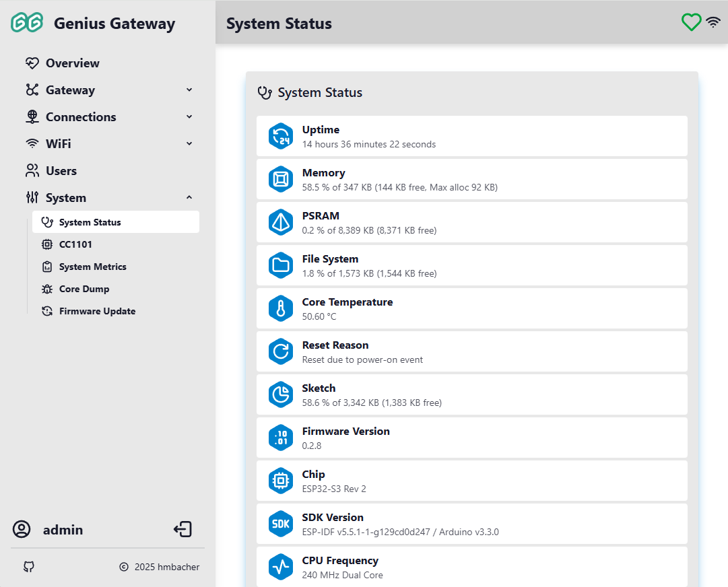Open the Overview page
The width and height of the screenshot is (728, 587).
pos(72,63)
